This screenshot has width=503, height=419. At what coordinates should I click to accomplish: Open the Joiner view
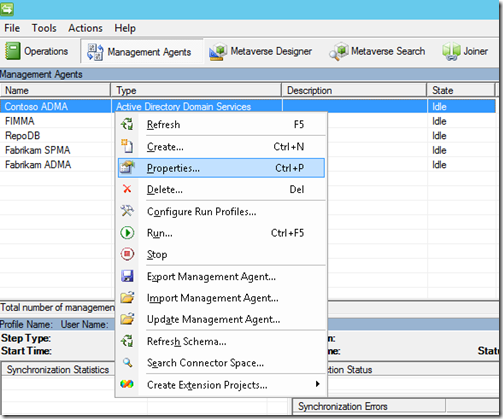coord(465,51)
